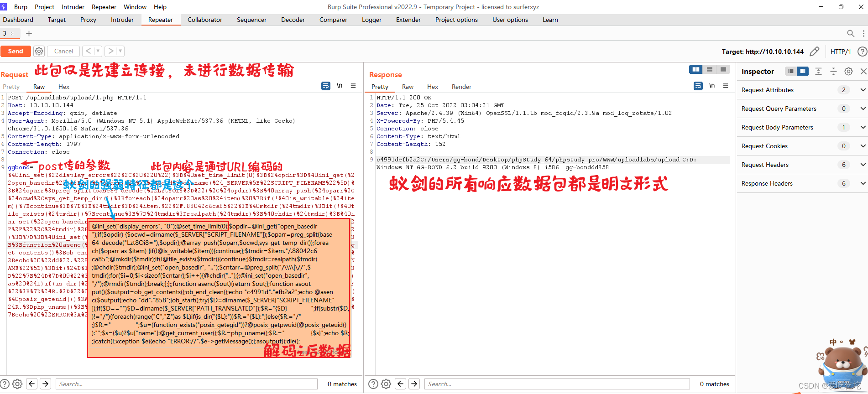Open the Help menu
This screenshot has height=394, width=868.
tap(160, 7)
